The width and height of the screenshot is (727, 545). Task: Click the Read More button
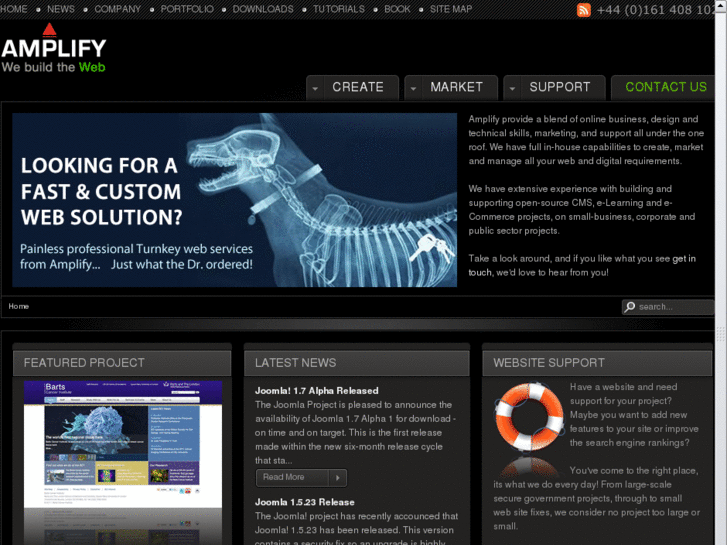(301, 477)
